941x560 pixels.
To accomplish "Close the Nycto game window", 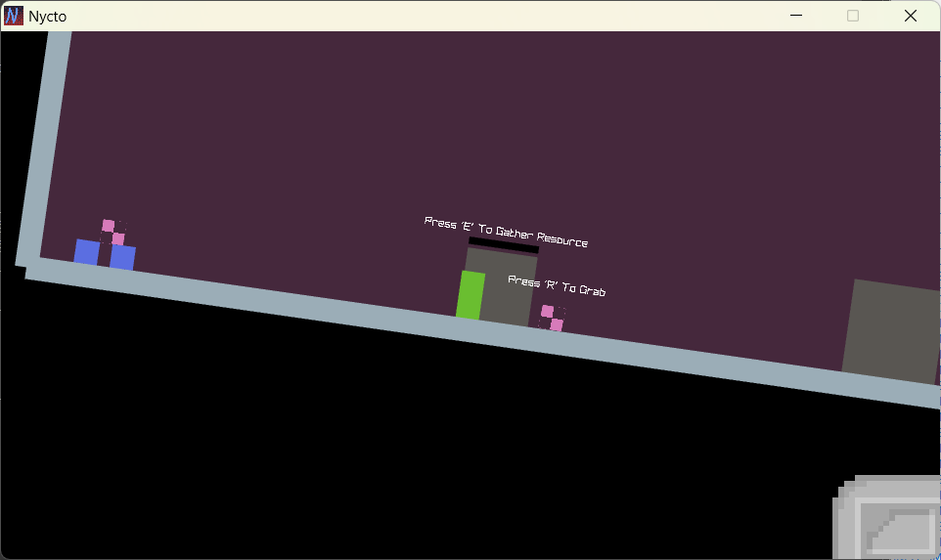I will [910, 16].
